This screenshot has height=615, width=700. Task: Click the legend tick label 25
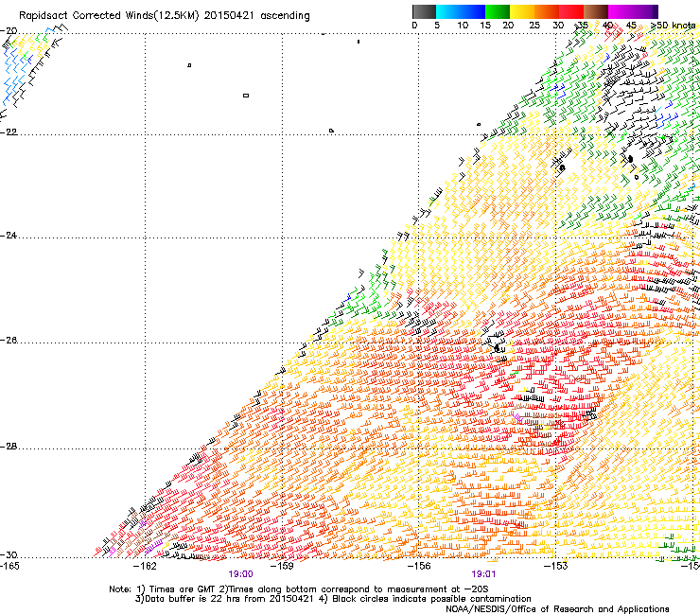534,26
